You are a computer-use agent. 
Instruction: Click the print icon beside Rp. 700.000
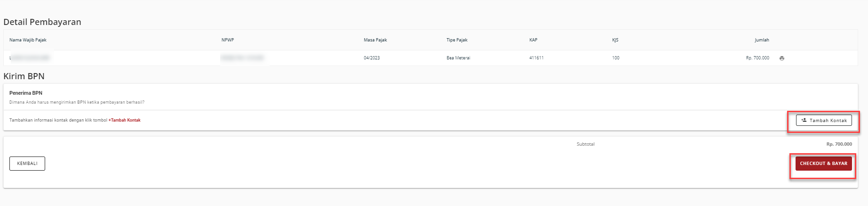tap(782, 58)
